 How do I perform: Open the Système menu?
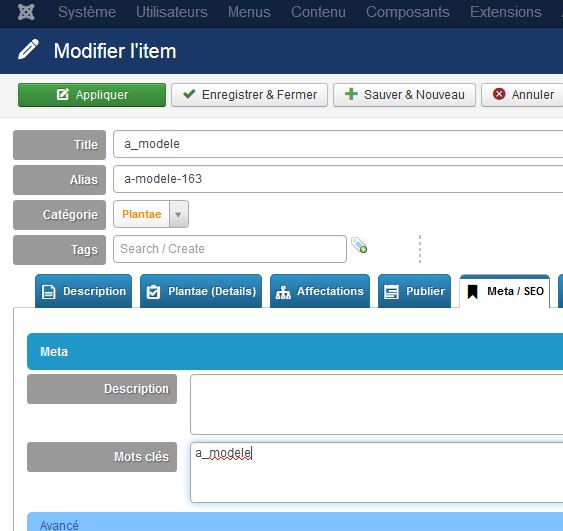[87, 12]
